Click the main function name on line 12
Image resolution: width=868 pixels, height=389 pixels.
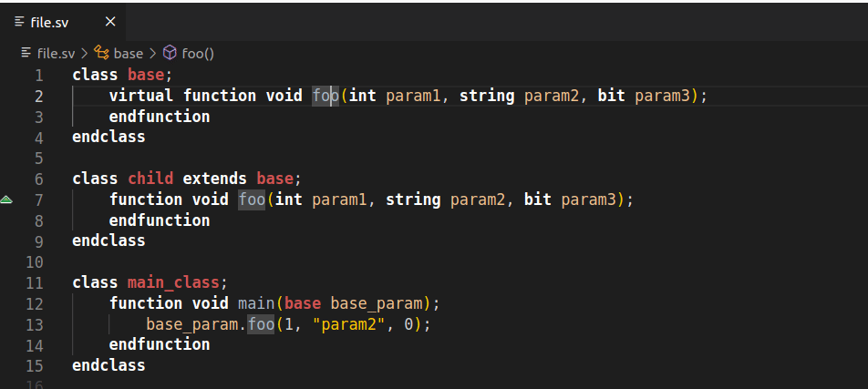pyautogui.click(x=256, y=303)
